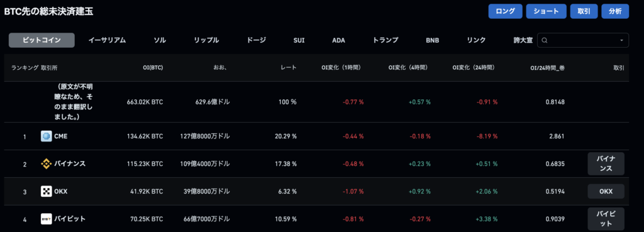Screen dimensions: 644x232
Task: Click the Bybit logo icon in row 4
Action: (46, 219)
